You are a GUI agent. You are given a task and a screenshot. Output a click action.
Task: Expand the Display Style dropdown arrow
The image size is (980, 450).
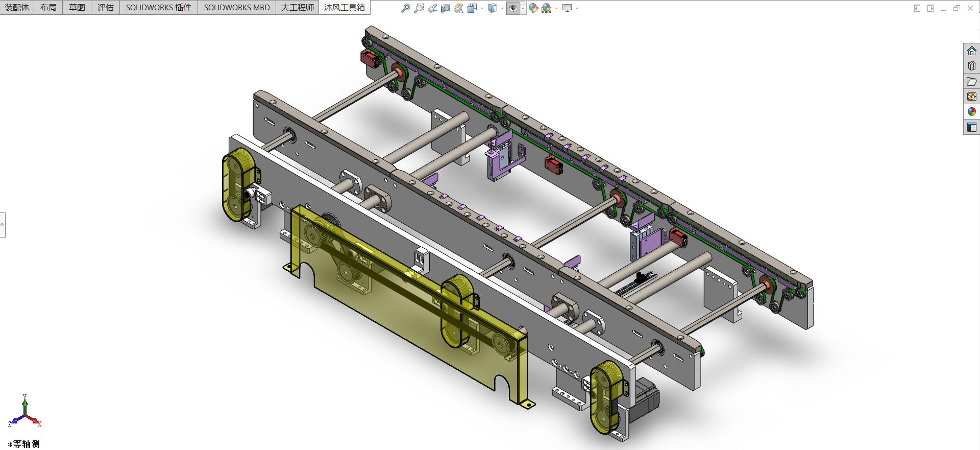tap(502, 8)
